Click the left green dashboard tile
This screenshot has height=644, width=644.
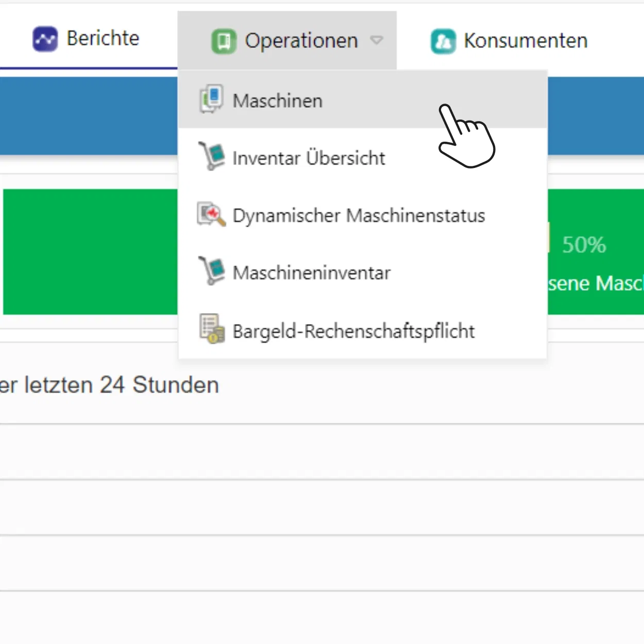[x=90, y=251]
